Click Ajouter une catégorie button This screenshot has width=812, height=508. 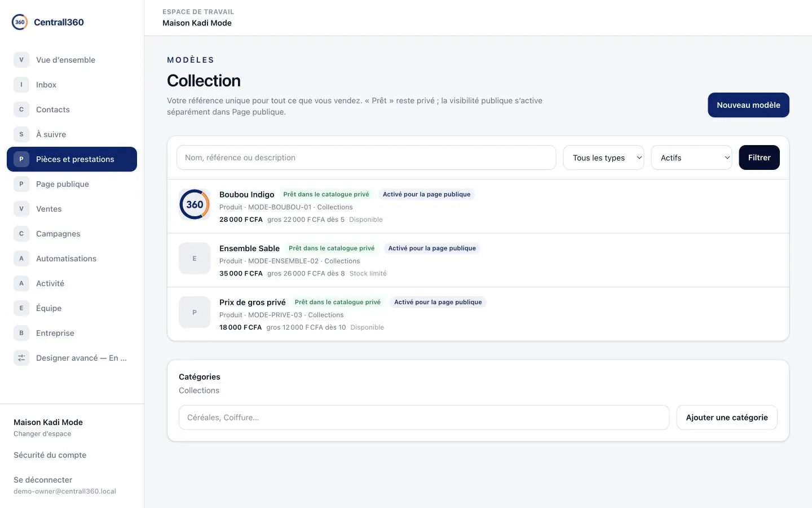coord(727,418)
